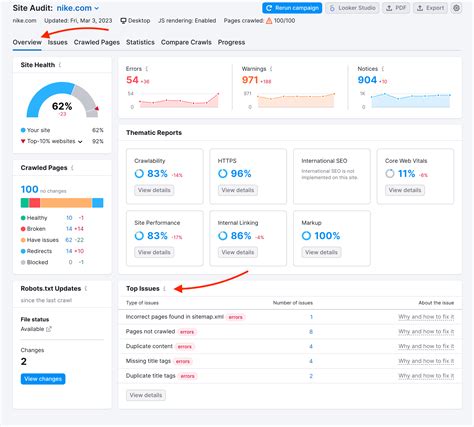
Task: Click View details under Top Issues
Action: pyautogui.click(x=146, y=395)
